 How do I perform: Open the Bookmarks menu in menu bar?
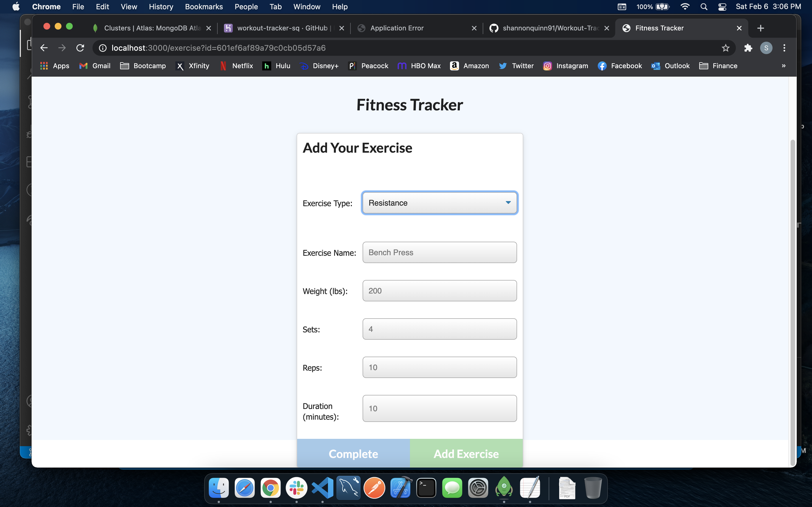(204, 7)
